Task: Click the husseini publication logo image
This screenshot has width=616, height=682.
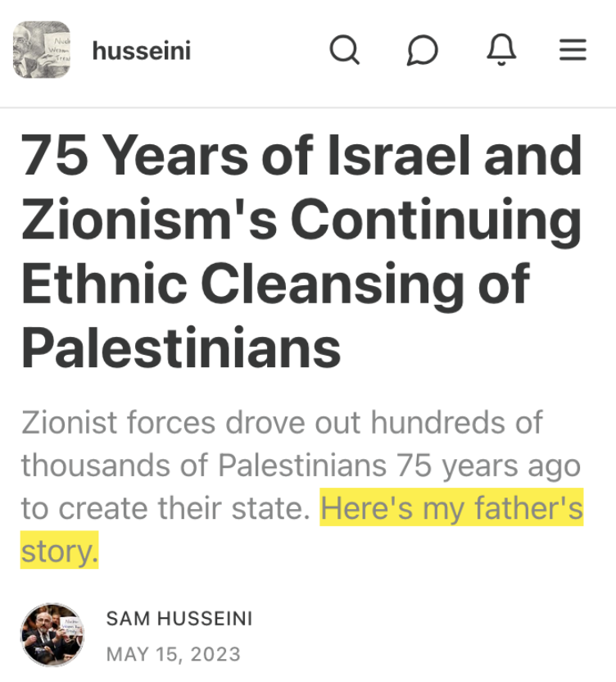Action: coord(42,50)
